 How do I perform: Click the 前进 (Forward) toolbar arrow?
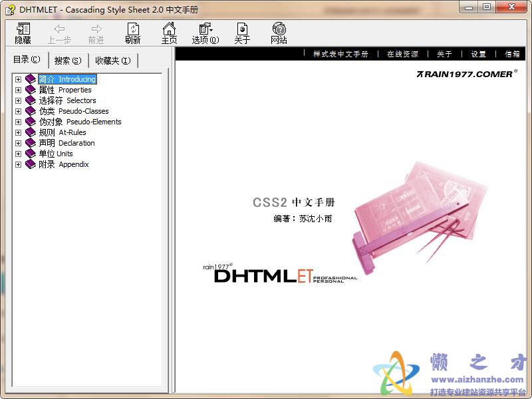[x=96, y=33]
